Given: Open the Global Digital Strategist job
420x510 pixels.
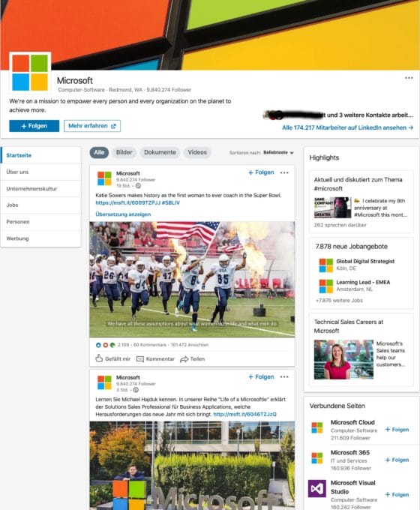Looking at the screenshot, I should [x=365, y=261].
